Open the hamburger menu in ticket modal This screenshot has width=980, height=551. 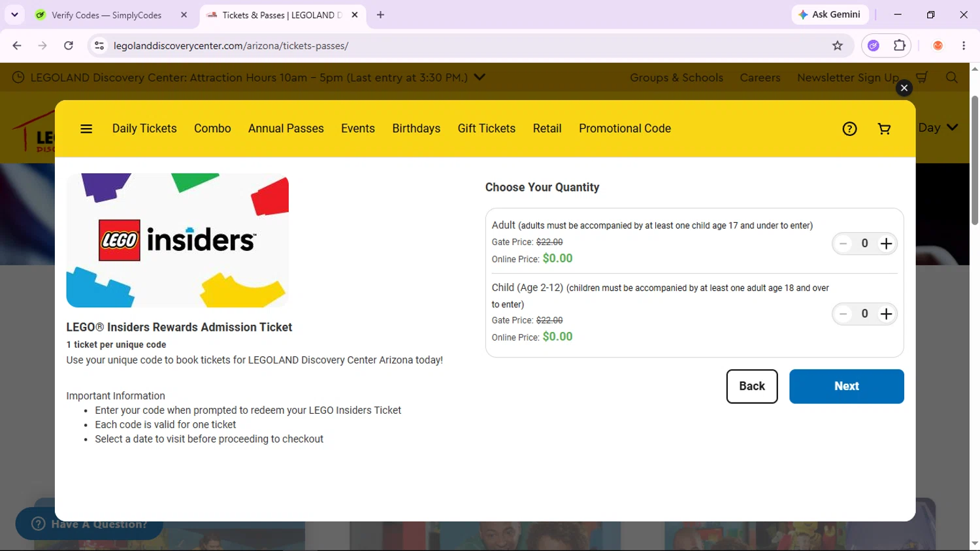[x=86, y=129]
